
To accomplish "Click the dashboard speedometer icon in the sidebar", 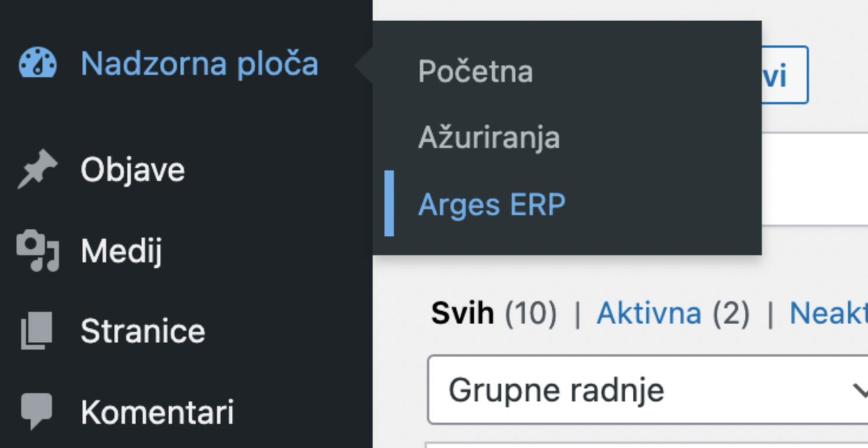I will click(37, 63).
